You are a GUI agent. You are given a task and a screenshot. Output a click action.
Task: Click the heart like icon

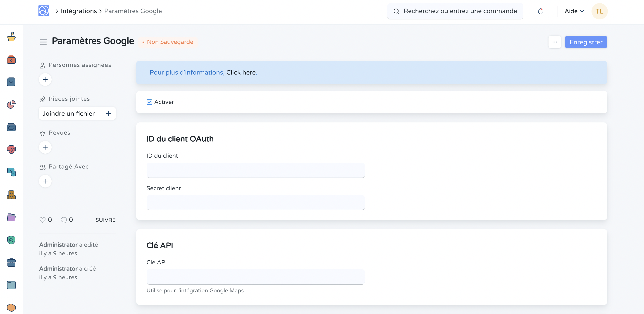click(43, 220)
